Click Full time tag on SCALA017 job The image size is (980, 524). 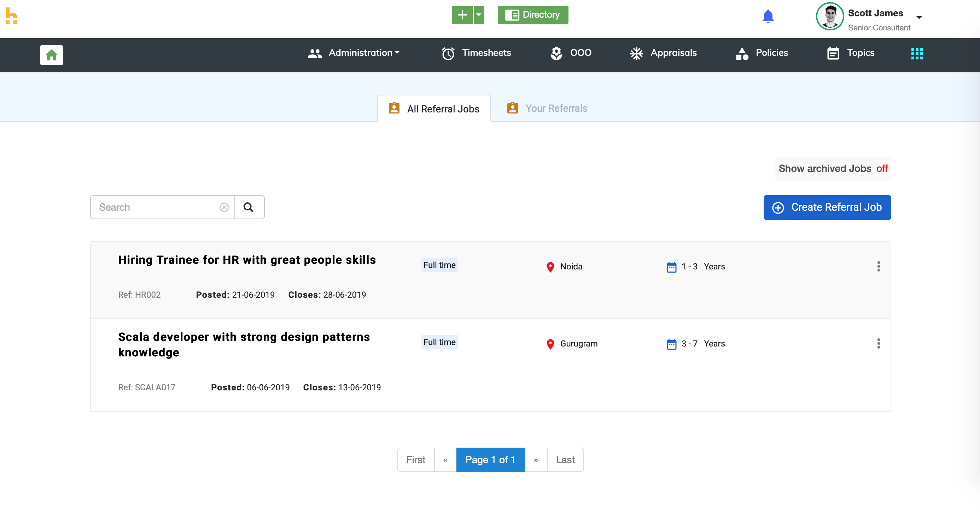click(439, 342)
